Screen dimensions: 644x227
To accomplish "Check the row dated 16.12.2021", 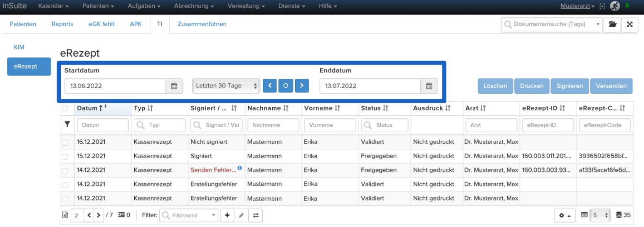I will coord(65,143).
